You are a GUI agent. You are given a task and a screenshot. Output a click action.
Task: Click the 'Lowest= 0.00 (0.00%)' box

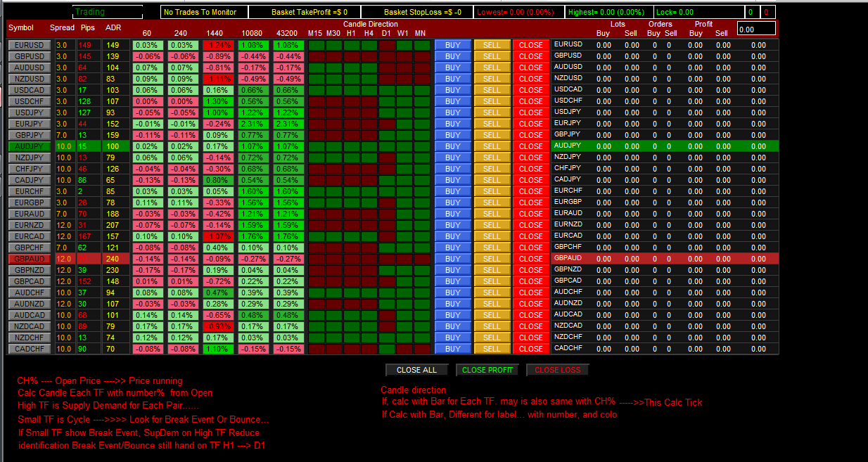click(519, 12)
